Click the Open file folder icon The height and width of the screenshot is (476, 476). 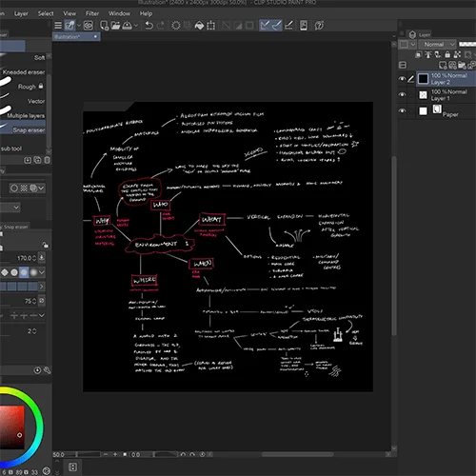pyautogui.click(x=115, y=26)
